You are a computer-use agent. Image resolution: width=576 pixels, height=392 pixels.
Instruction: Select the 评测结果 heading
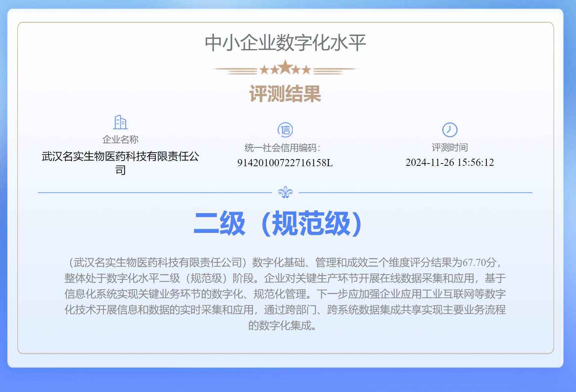pos(285,94)
